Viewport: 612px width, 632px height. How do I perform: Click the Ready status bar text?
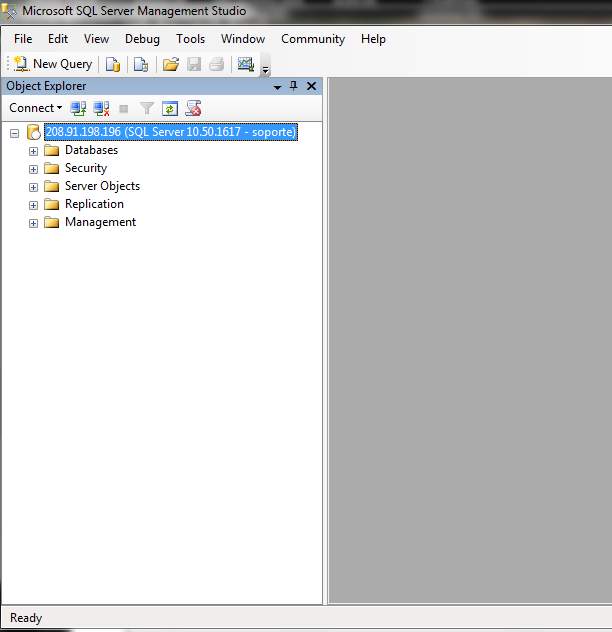point(26,618)
